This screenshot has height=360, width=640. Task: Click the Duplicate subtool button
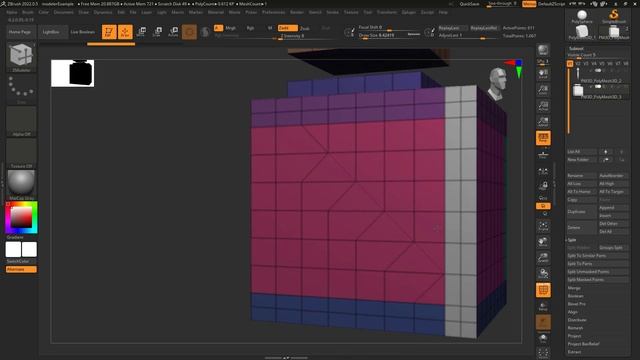tap(581, 211)
